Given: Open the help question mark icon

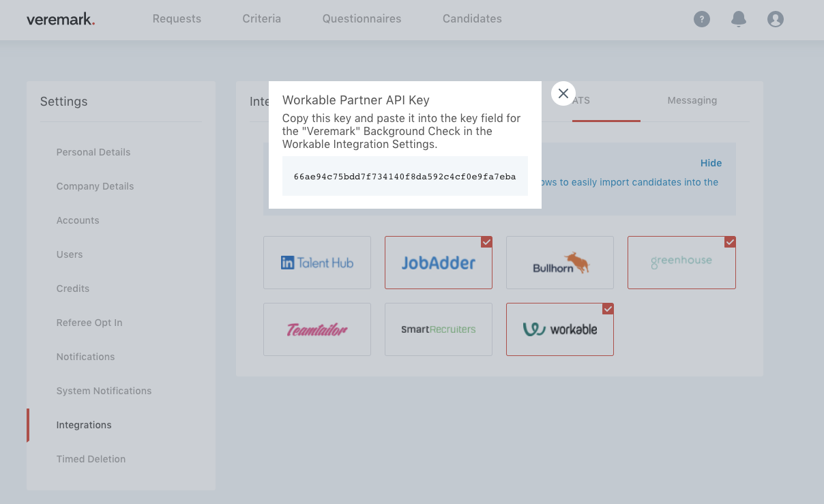Looking at the screenshot, I should pyautogui.click(x=702, y=19).
